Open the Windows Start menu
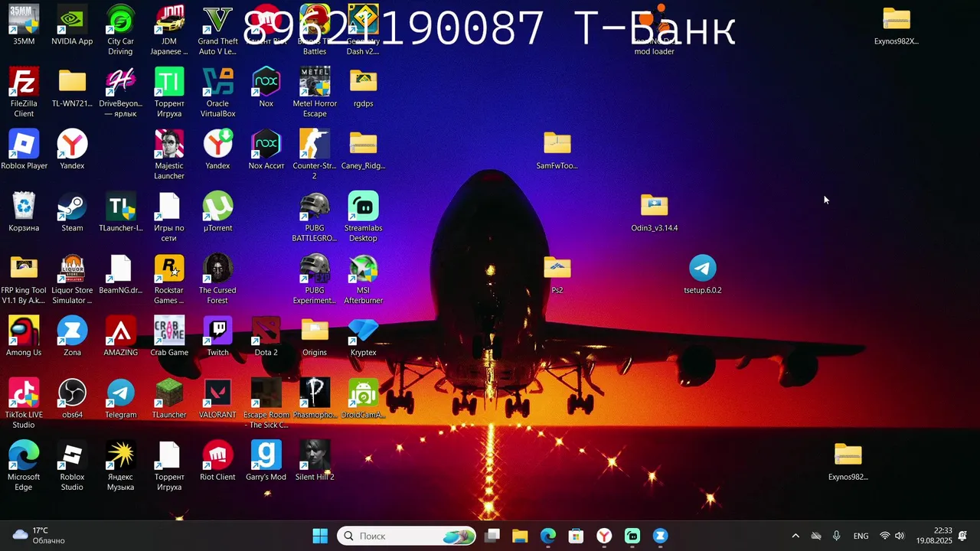Viewport: 980px width, 551px height. coord(320,536)
